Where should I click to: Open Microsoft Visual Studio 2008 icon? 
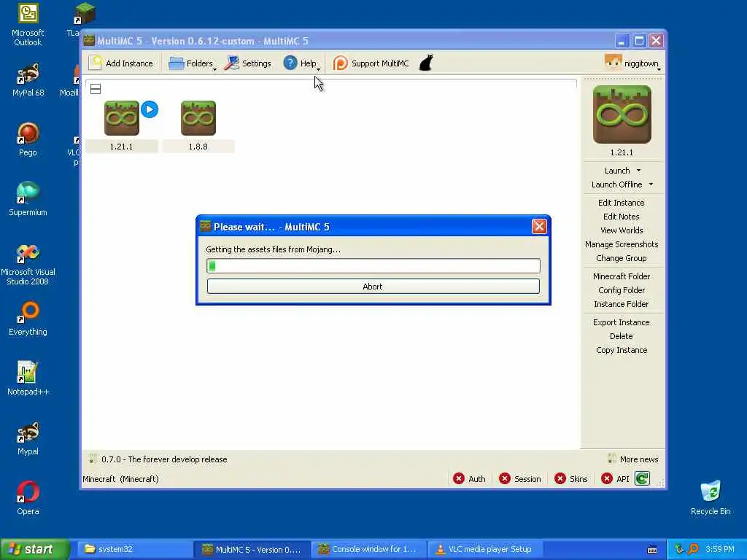(x=28, y=264)
